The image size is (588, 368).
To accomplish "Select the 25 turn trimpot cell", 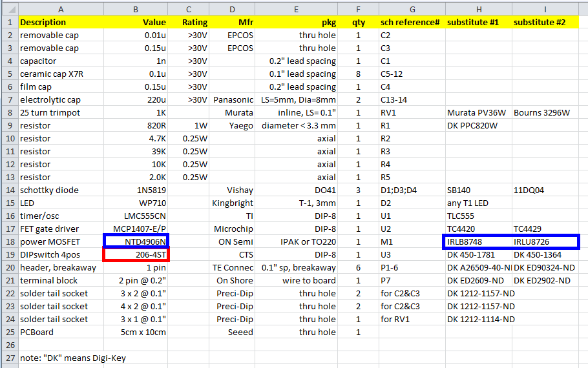I will 61,113.
